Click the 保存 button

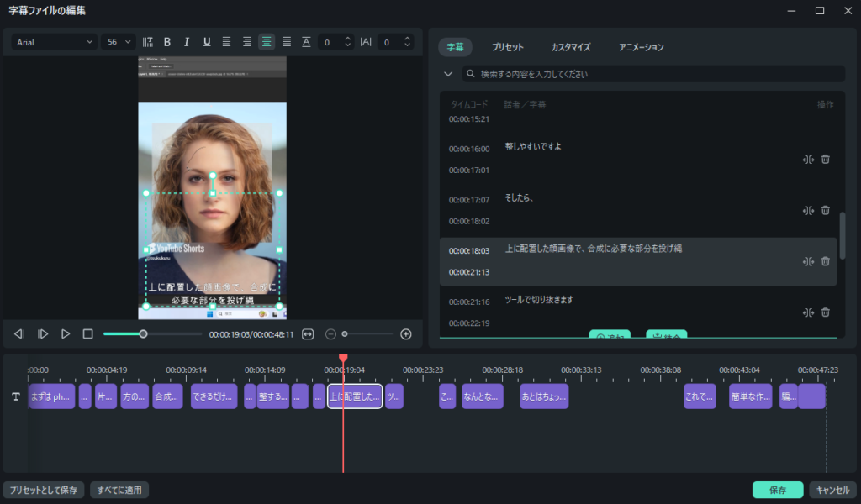click(x=777, y=490)
